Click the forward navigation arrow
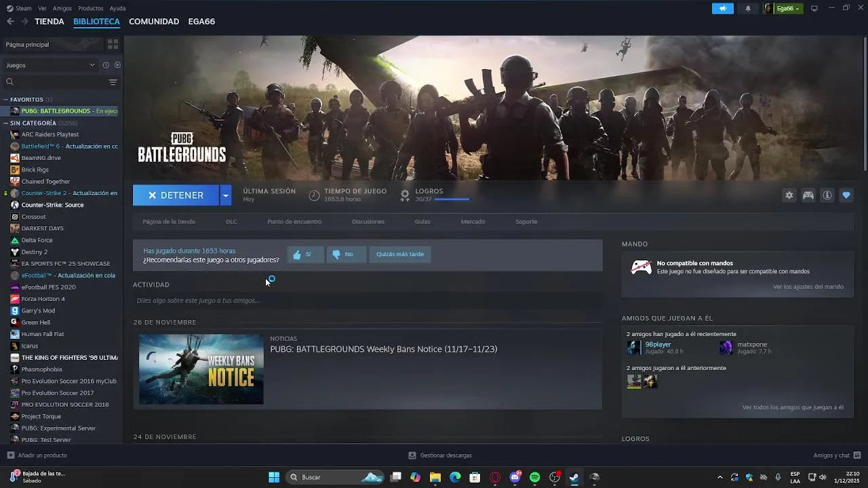This screenshot has height=488, width=868. point(24,22)
